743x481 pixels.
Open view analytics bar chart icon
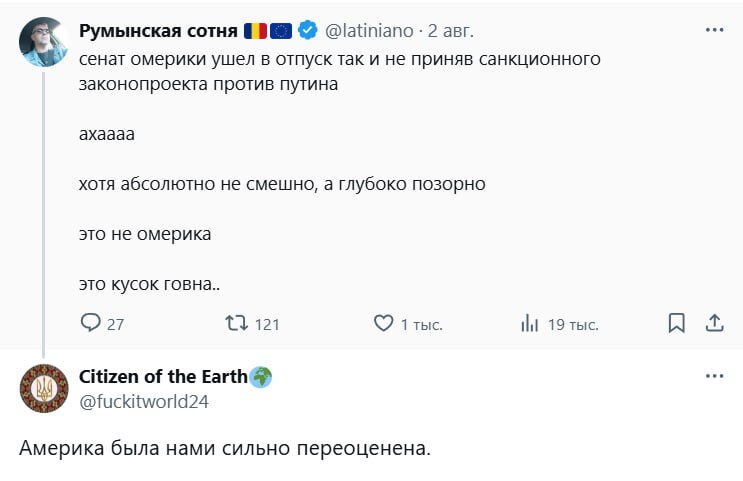pyautogui.click(x=530, y=323)
